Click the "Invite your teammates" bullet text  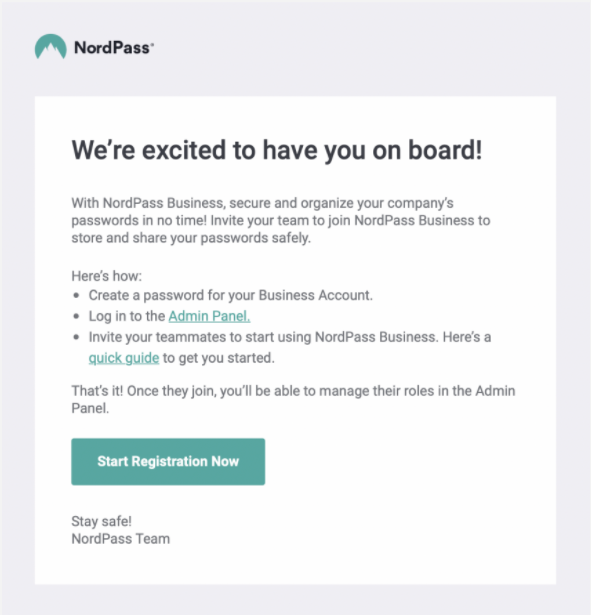(x=290, y=337)
